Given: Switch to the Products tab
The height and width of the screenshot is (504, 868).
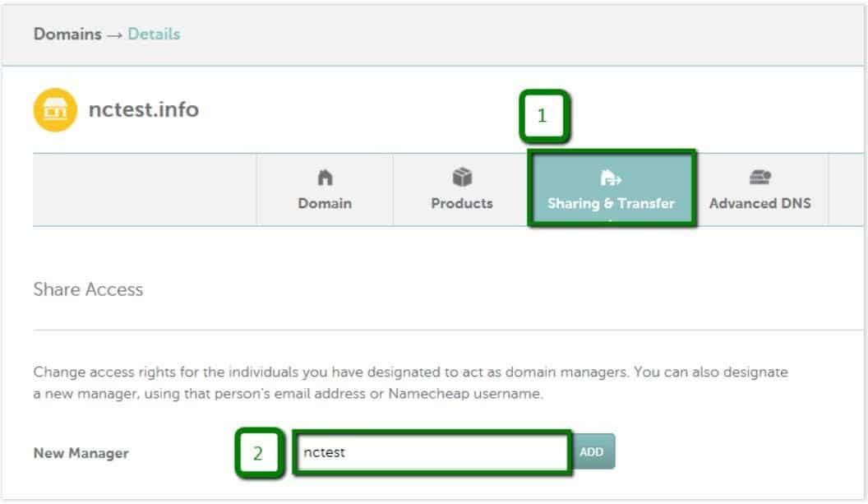Looking at the screenshot, I should point(462,190).
